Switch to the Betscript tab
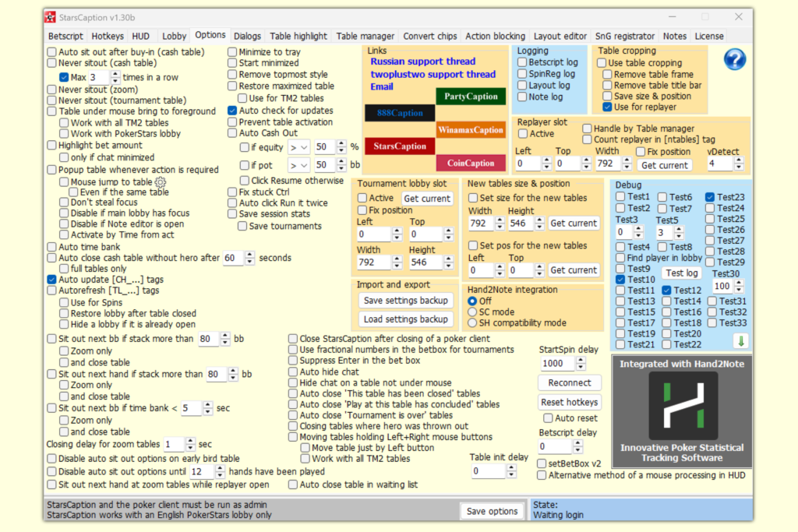 (65, 36)
